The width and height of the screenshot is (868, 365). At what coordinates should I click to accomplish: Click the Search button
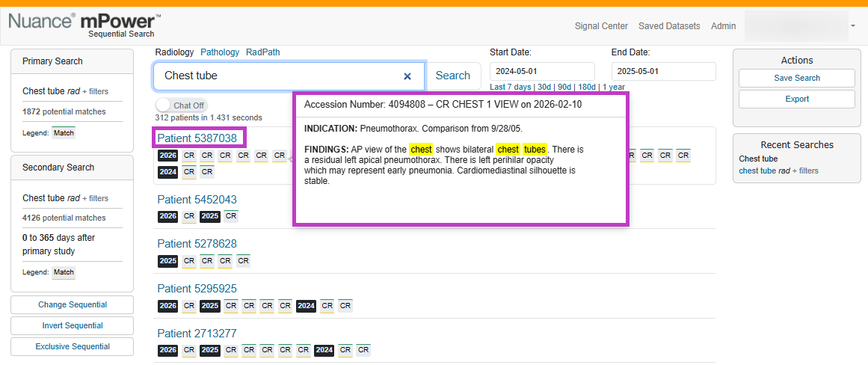pos(453,76)
